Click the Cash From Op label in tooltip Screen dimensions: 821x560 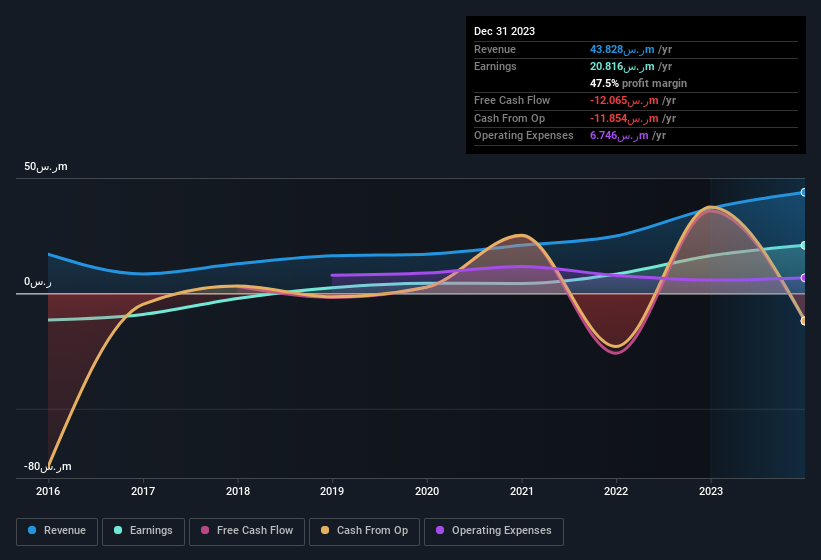[509, 118]
